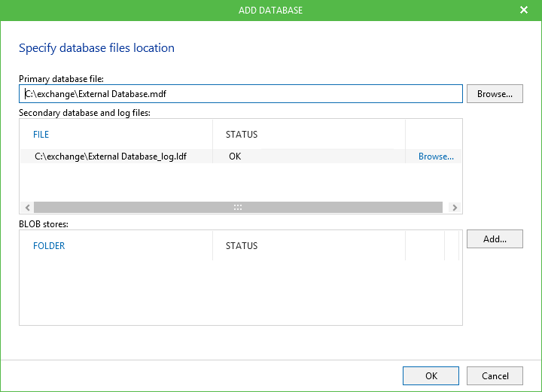Click right arrow of horizontal scrollbar
Viewport: 542px width, 392px height.
click(454, 207)
